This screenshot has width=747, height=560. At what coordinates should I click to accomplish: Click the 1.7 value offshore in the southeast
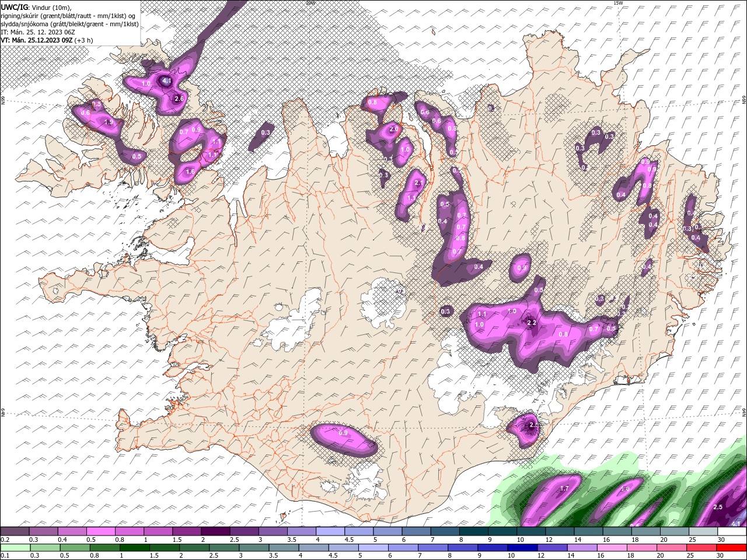(564, 488)
